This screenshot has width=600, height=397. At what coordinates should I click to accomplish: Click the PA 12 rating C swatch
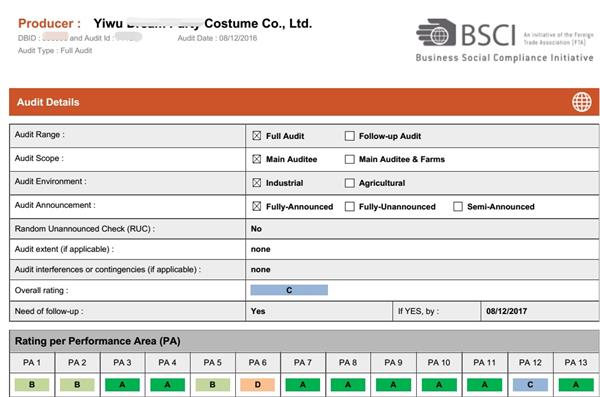(x=530, y=385)
